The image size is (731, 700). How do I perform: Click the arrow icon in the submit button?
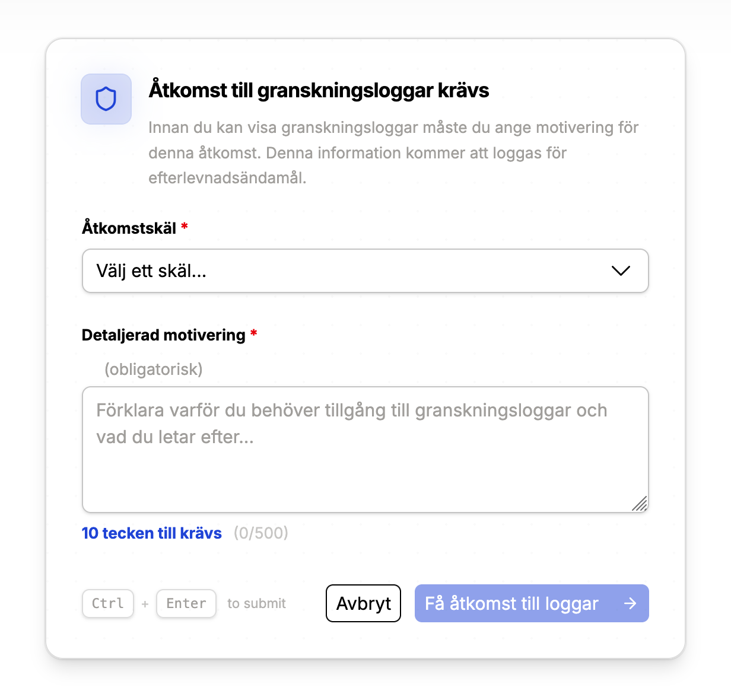point(630,603)
